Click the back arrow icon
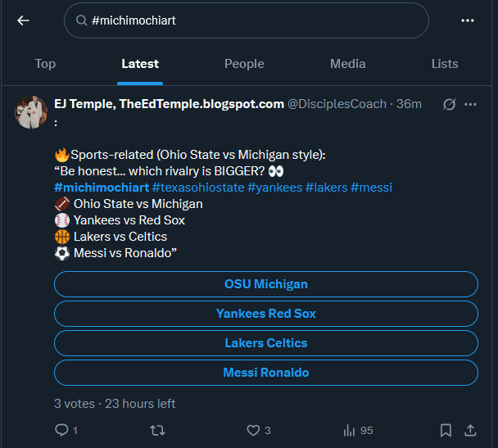Image resolution: width=498 pixels, height=448 pixels. tap(23, 20)
